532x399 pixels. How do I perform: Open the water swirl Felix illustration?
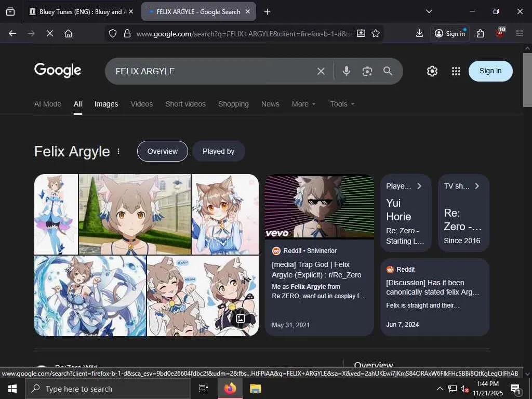tap(90, 296)
